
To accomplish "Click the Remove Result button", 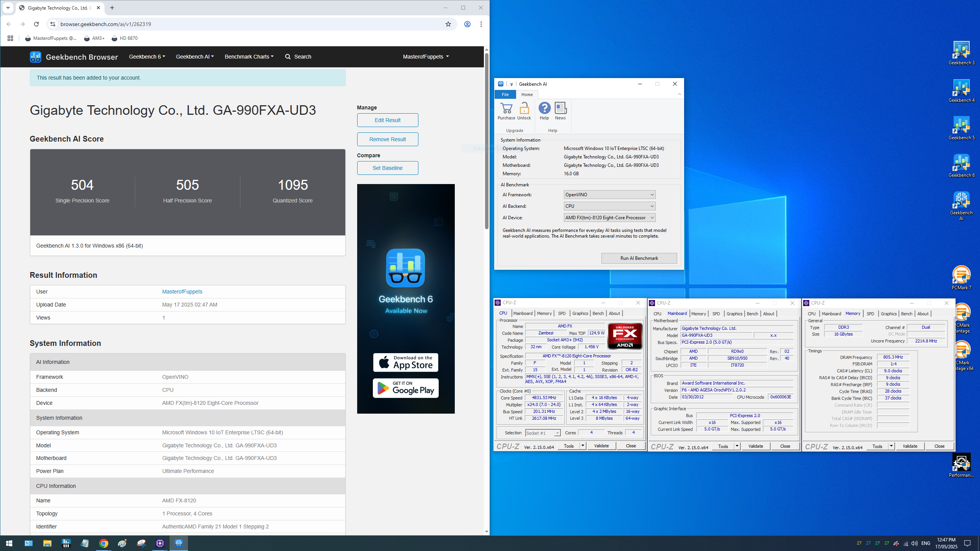I will [387, 139].
